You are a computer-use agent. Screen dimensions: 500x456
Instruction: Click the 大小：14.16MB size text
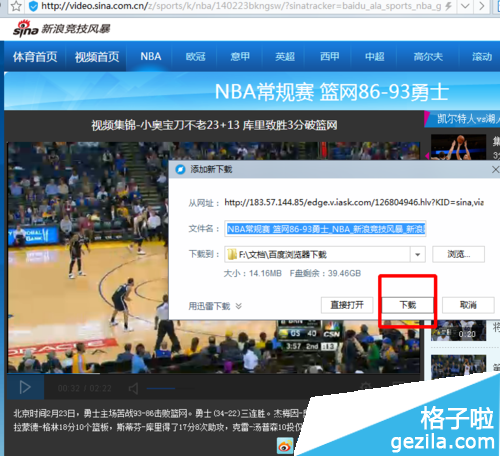coord(252,273)
